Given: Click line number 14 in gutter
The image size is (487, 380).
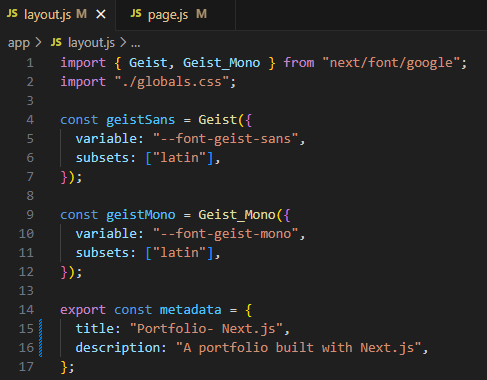Looking at the screenshot, I should [x=26, y=310].
